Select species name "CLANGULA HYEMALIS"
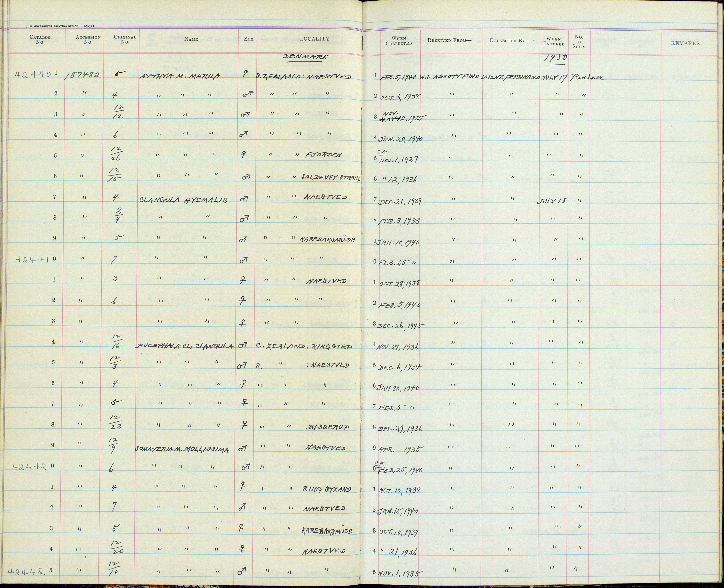The width and height of the screenshot is (724, 588). [x=183, y=200]
